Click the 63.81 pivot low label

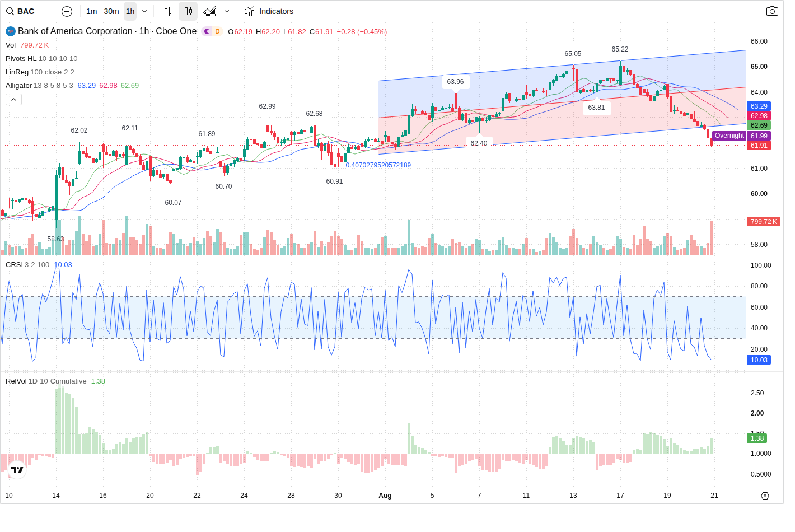(x=596, y=108)
